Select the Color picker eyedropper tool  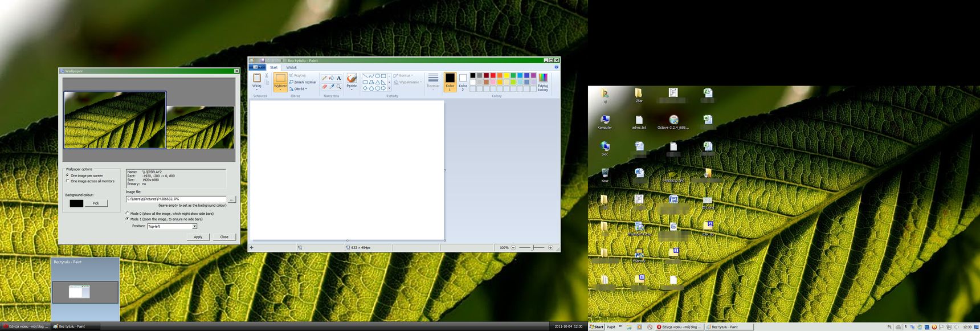332,87
